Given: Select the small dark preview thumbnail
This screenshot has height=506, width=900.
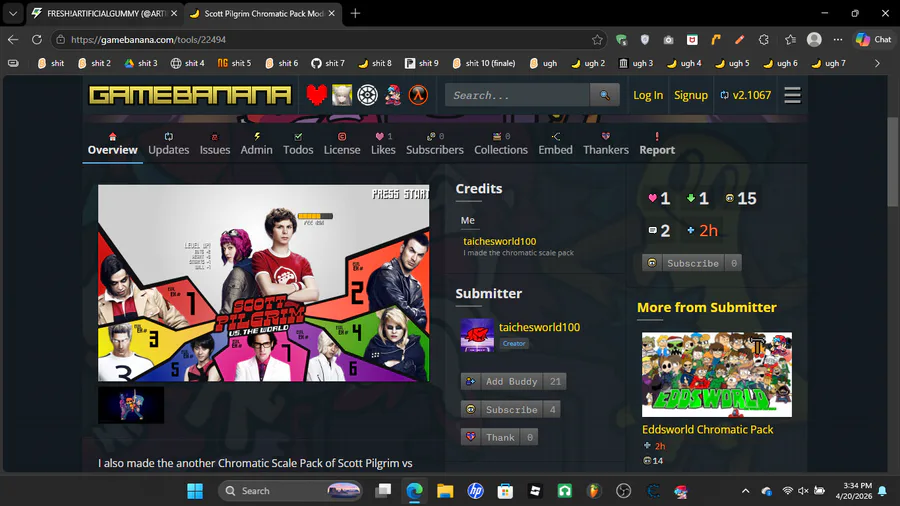Looking at the screenshot, I should 131,405.
